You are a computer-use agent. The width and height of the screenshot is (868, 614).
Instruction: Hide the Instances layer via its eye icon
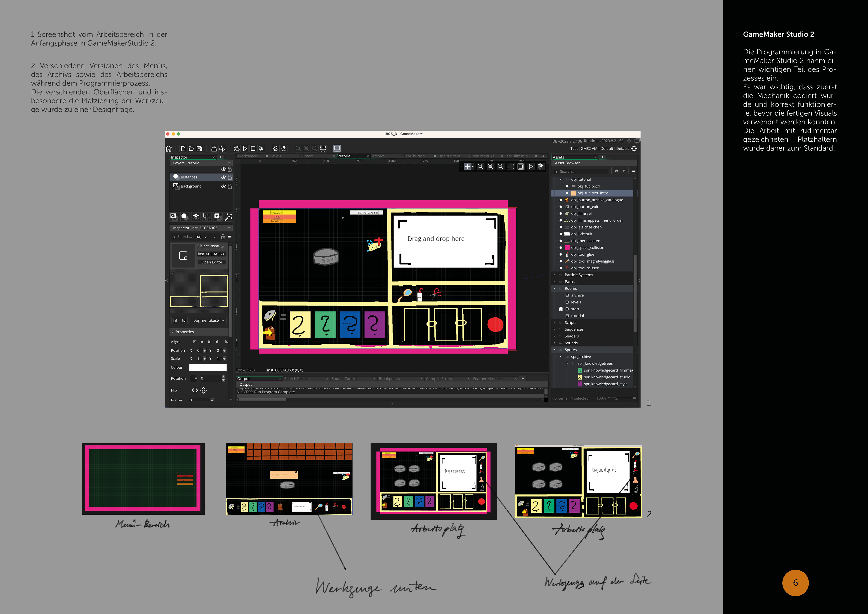tap(223, 177)
